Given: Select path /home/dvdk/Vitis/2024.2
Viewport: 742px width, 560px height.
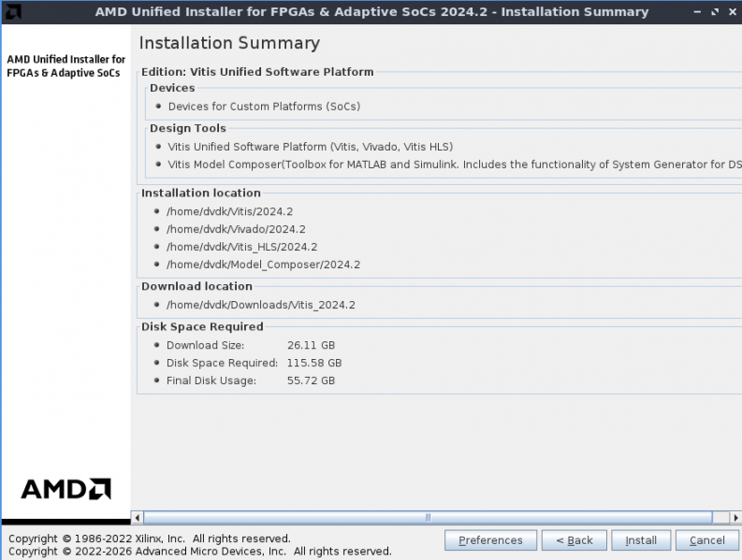Looking at the screenshot, I should coord(229,211).
